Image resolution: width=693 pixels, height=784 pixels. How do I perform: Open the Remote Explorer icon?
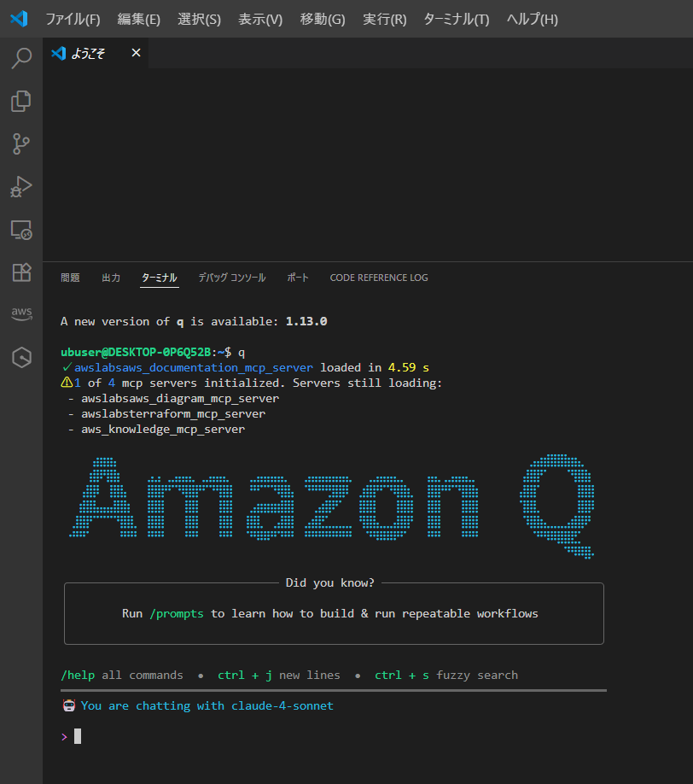coord(21,230)
